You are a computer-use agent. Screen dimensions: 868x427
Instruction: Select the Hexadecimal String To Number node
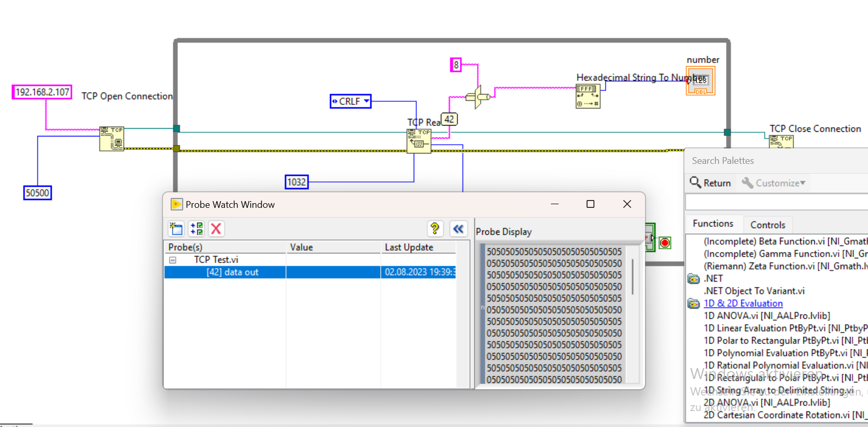[588, 96]
